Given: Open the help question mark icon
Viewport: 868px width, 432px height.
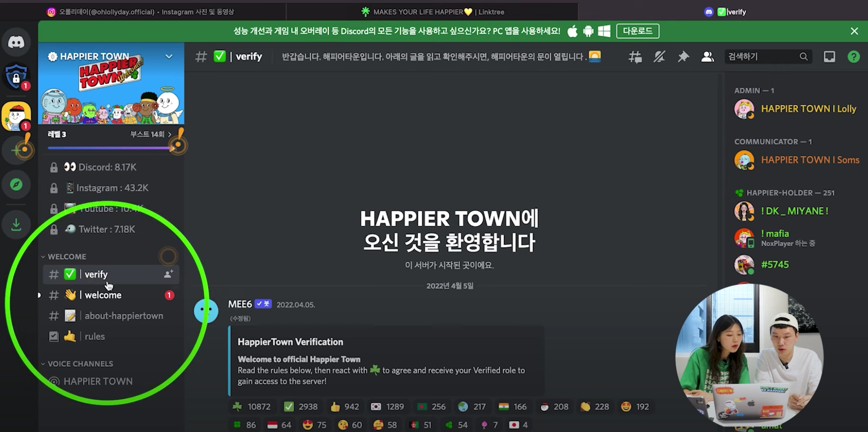Looking at the screenshot, I should [854, 57].
